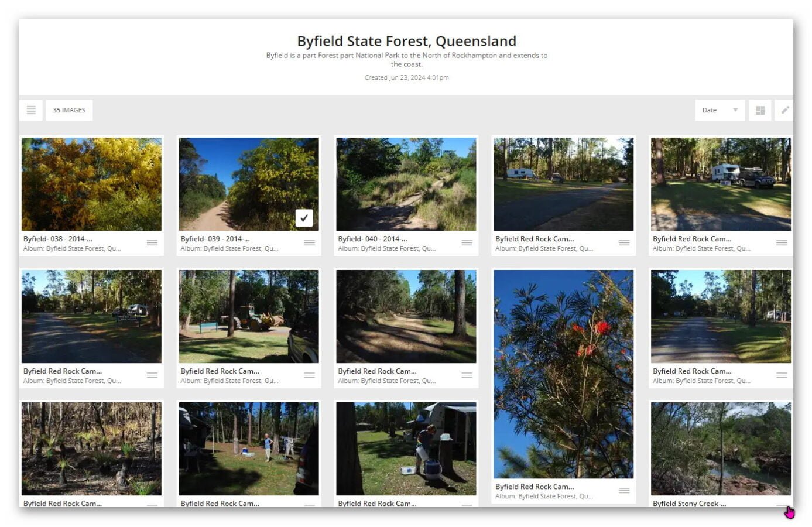The height and width of the screenshot is (527, 812).
Task: Click the pencil edit album icon
Action: click(784, 110)
